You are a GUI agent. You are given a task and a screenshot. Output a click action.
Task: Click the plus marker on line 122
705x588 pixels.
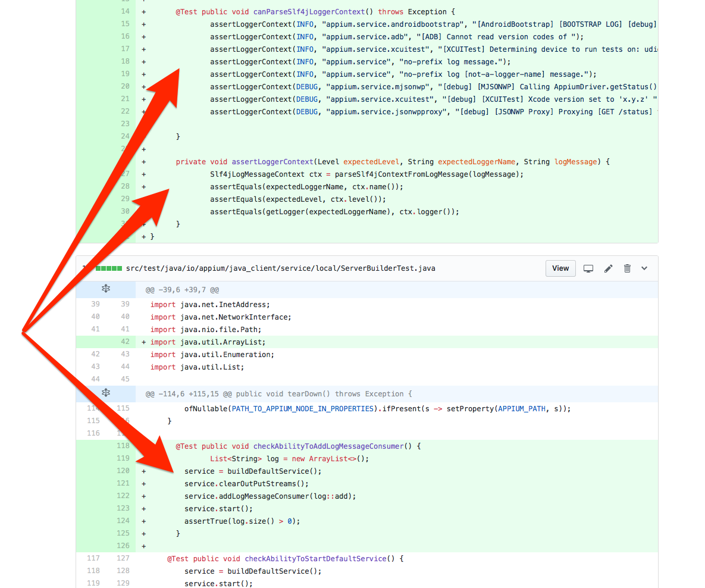(x=144, y=496)
